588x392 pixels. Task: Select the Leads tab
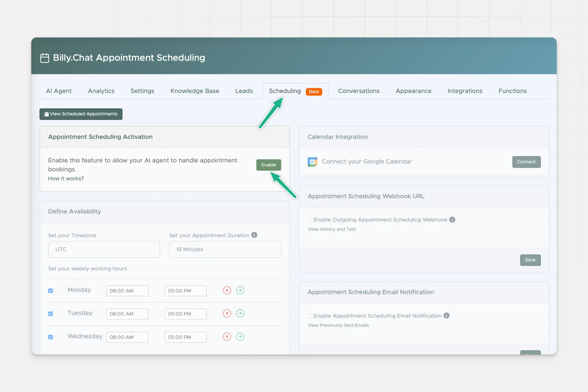pos(244,91)
